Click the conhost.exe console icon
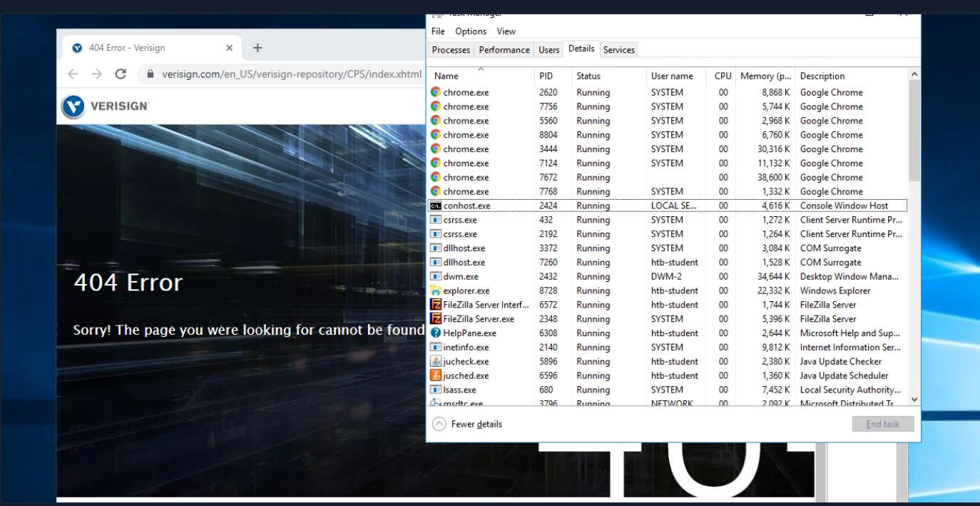The image size is (980, 506). click(x=436, y=206)
